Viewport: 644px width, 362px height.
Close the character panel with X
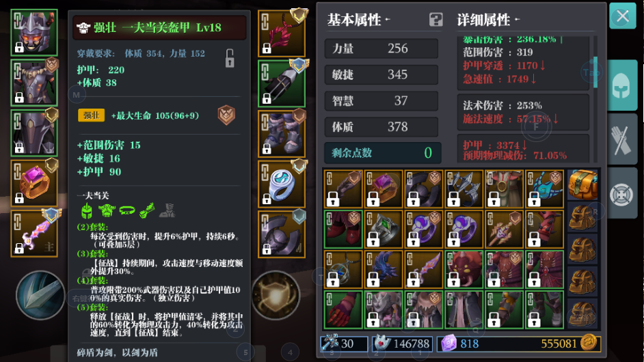click(623, 16)
